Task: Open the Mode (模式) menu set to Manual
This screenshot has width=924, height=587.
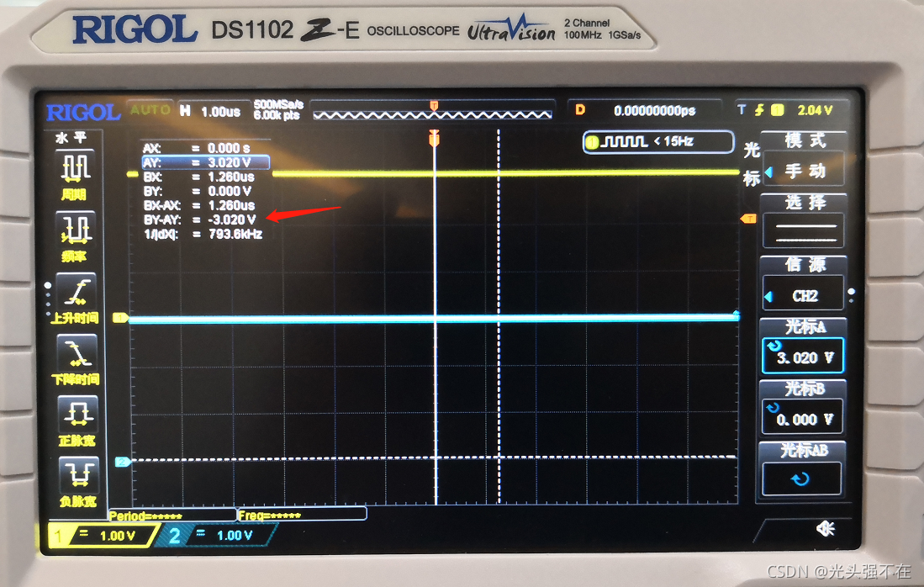Action: [x=805, y=159]
